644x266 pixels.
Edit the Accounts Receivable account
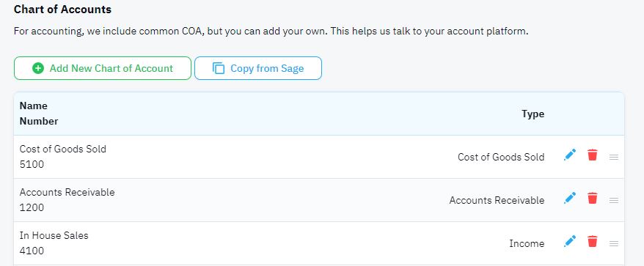pos(570,199)
